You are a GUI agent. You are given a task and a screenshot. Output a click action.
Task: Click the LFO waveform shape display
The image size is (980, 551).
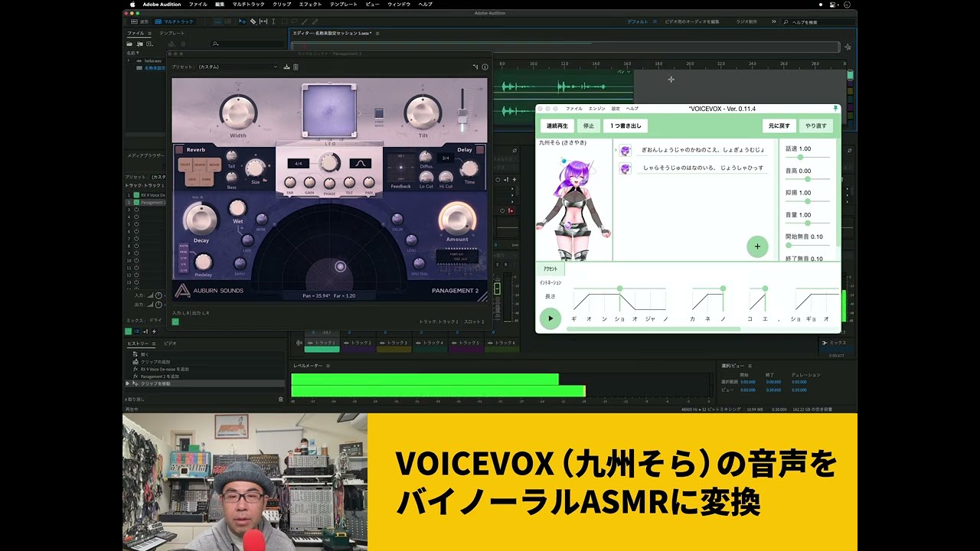361,164
